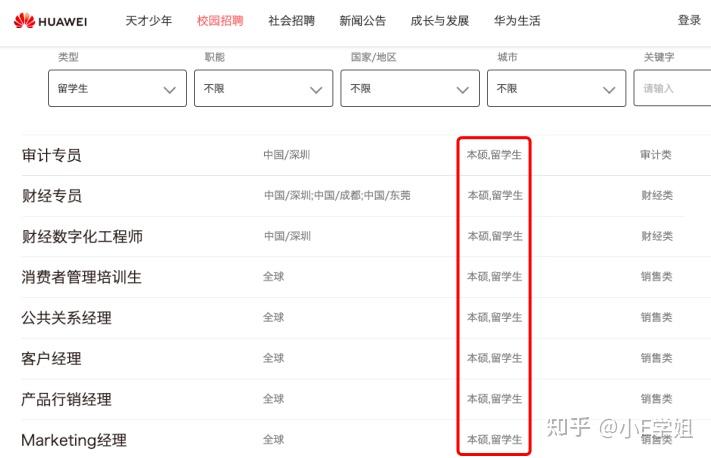Open 成长与发展 in the navigation bar
Screen dimensions: 711x458
pyautogui.click(x=439, y=21)
